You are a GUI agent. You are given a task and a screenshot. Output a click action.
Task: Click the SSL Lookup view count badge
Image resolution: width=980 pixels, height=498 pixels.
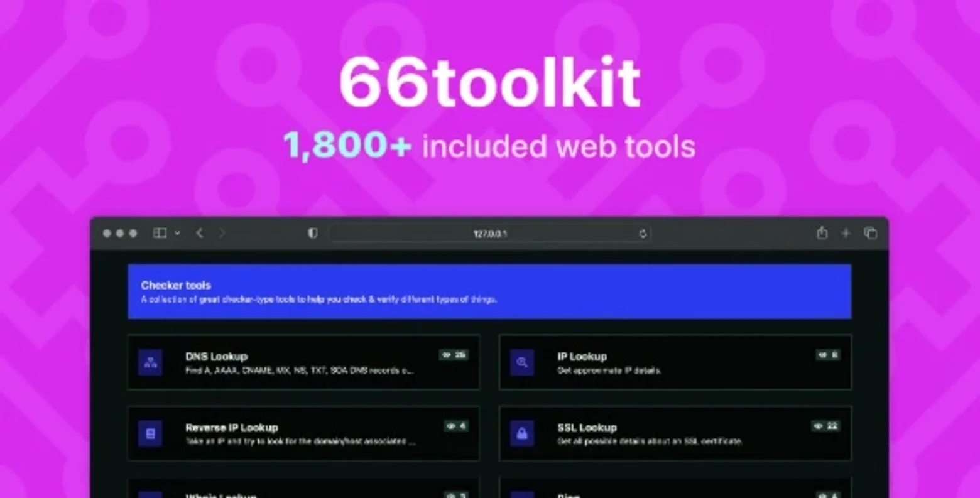point(825,426)
